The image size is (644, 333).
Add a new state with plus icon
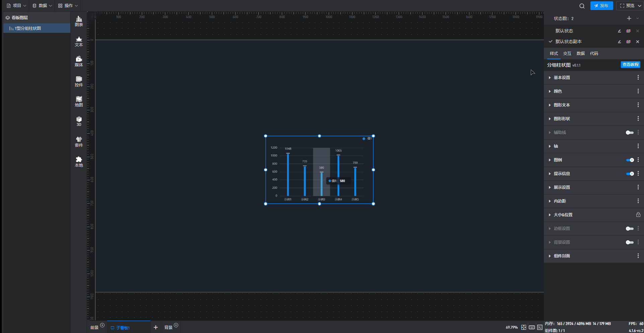(x=629, y=18)
